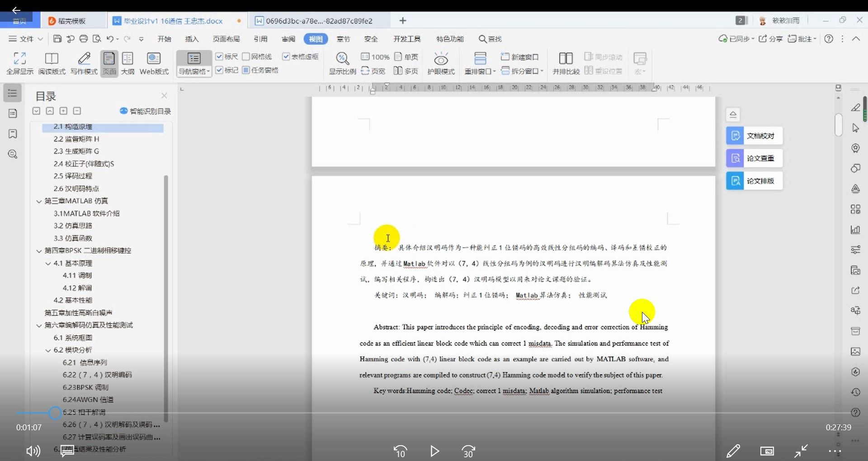This screenshot has height=461, width=868.
Task: Open a new window
Action: 520,57
